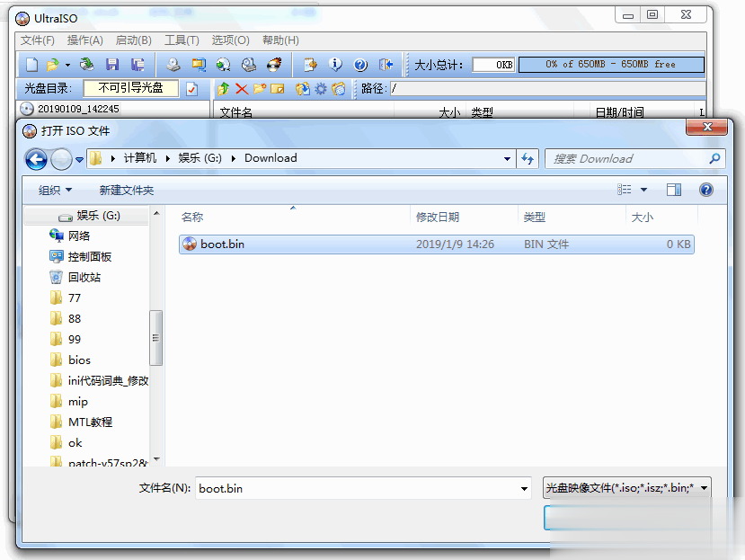Select the boot.bin file row
Viewport: 745px width, 560px height.
tap(436, 244)
